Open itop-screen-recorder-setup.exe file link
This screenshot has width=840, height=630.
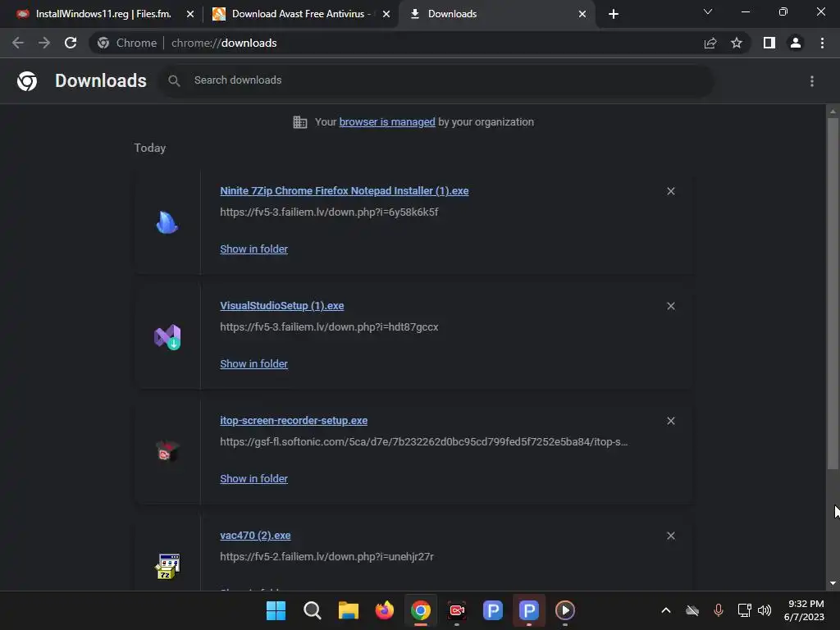tap(294, 421)
